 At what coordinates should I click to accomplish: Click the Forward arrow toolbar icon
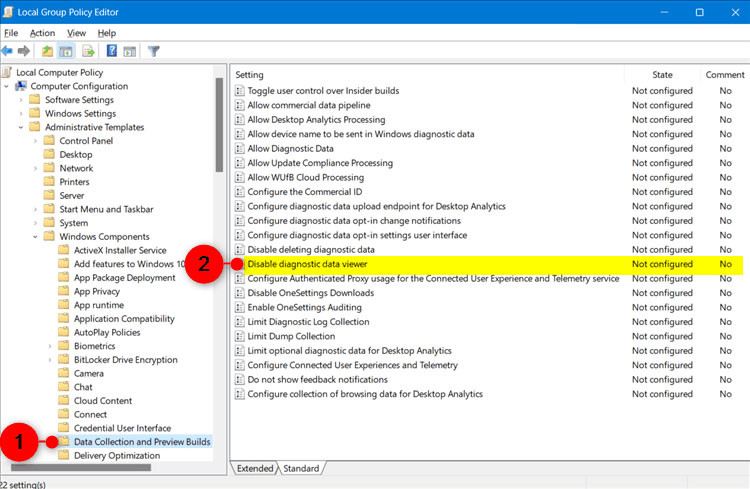point(23,51)
